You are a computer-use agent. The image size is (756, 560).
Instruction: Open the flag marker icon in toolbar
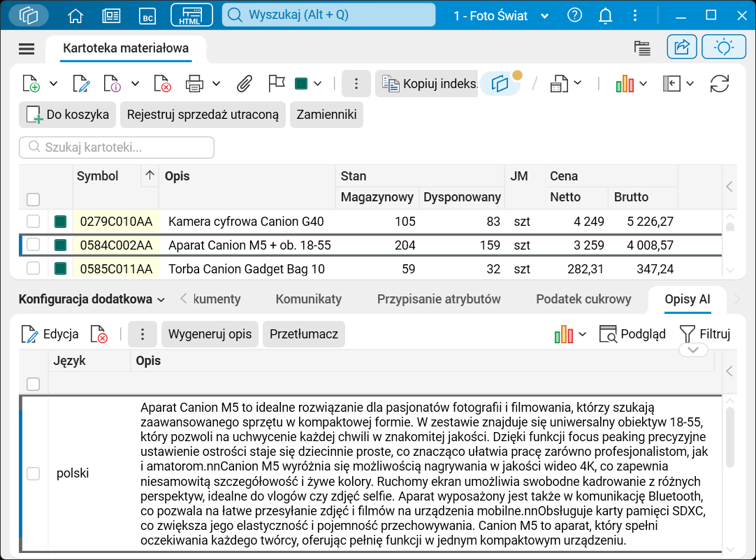[x=276, y=83]
